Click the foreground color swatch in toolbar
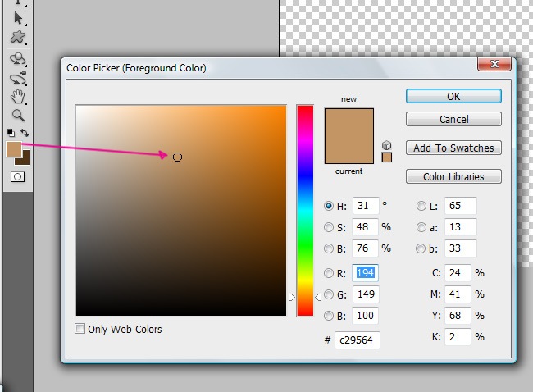533x392 pixels. coord(14,149)
